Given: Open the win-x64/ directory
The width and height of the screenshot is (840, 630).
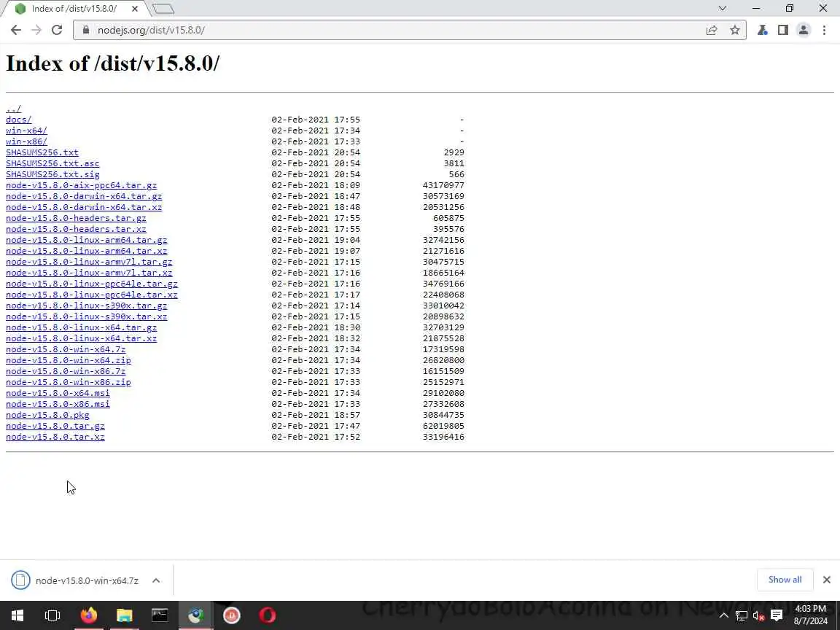Looking at the screenshot, I should point(26,131).
